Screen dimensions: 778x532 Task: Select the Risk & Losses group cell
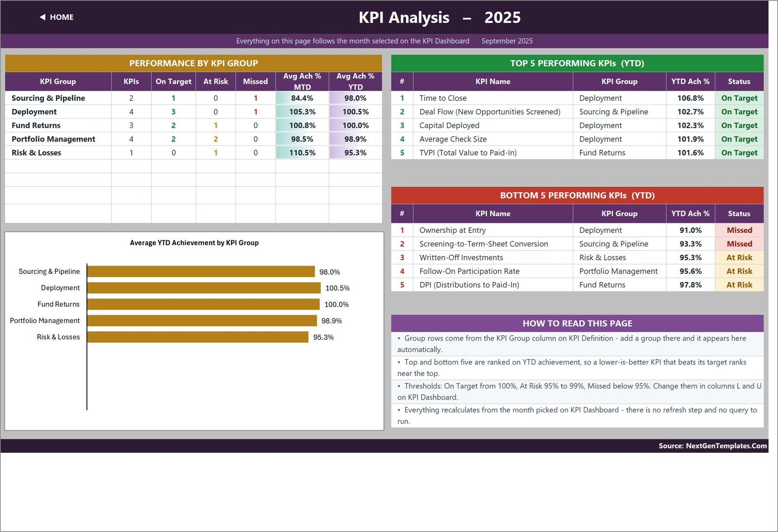[58, 153]
